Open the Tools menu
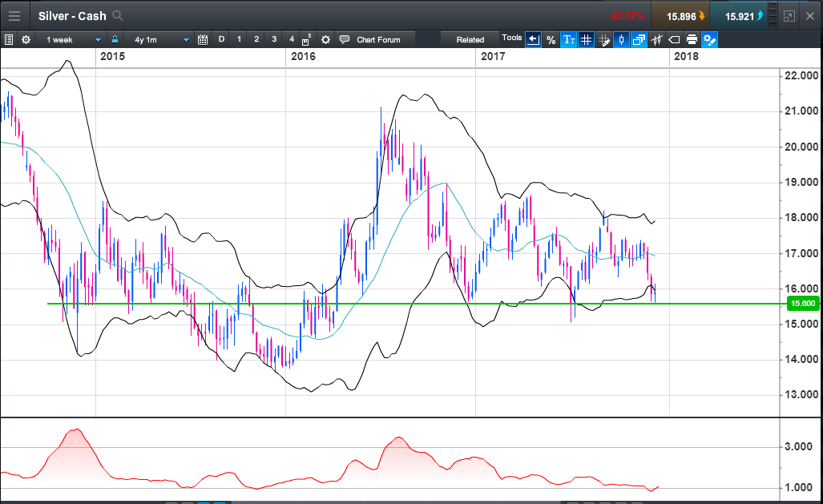The image size is (823, 504). click(512, 38)
